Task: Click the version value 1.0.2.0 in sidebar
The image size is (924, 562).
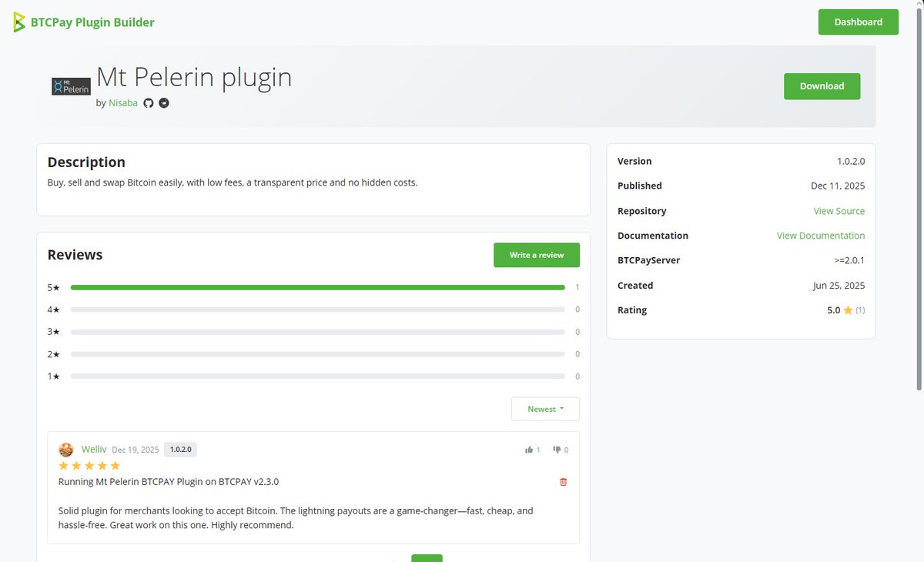Action: (x=851, y=162)
